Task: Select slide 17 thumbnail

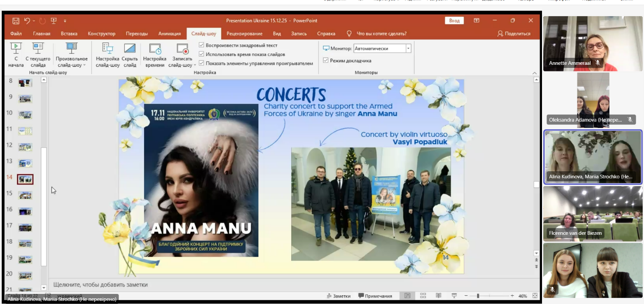Action: pos(25,227)
